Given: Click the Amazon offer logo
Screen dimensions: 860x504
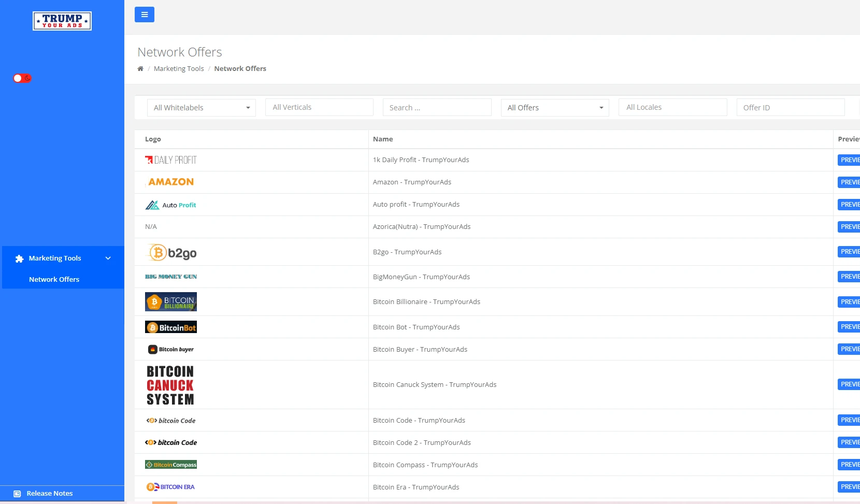Looking at the screenshot, I should click(x=171, y=182).
